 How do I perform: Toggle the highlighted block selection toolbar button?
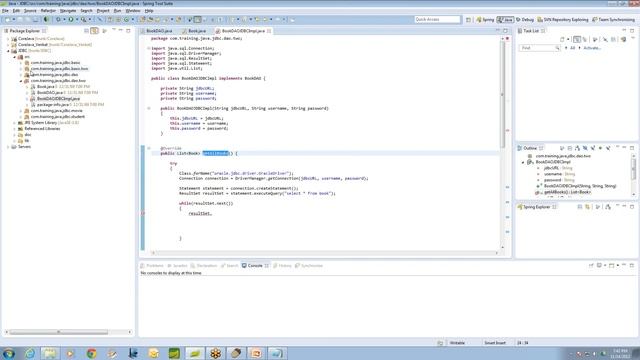(x=198, y=20)
